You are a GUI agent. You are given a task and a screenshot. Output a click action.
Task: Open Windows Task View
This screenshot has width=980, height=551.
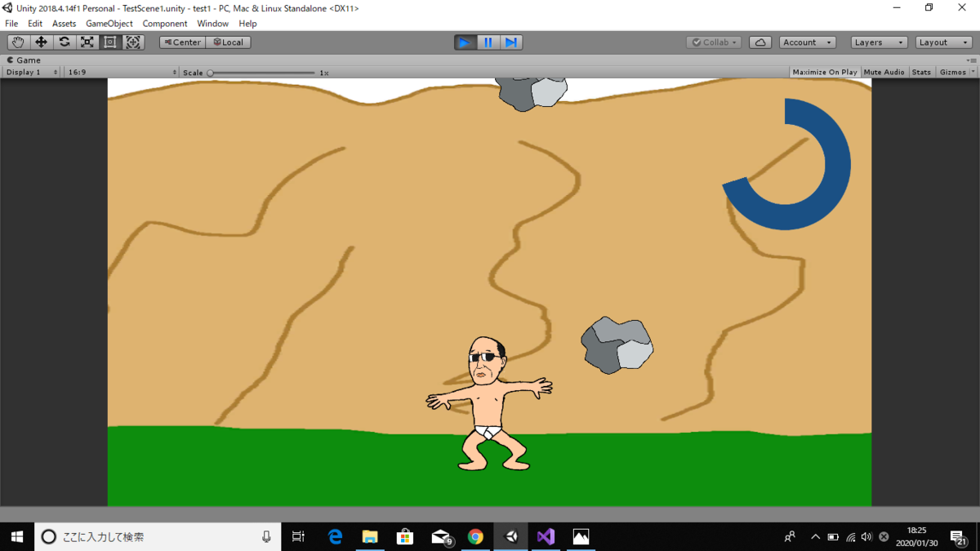coord(298,536)
